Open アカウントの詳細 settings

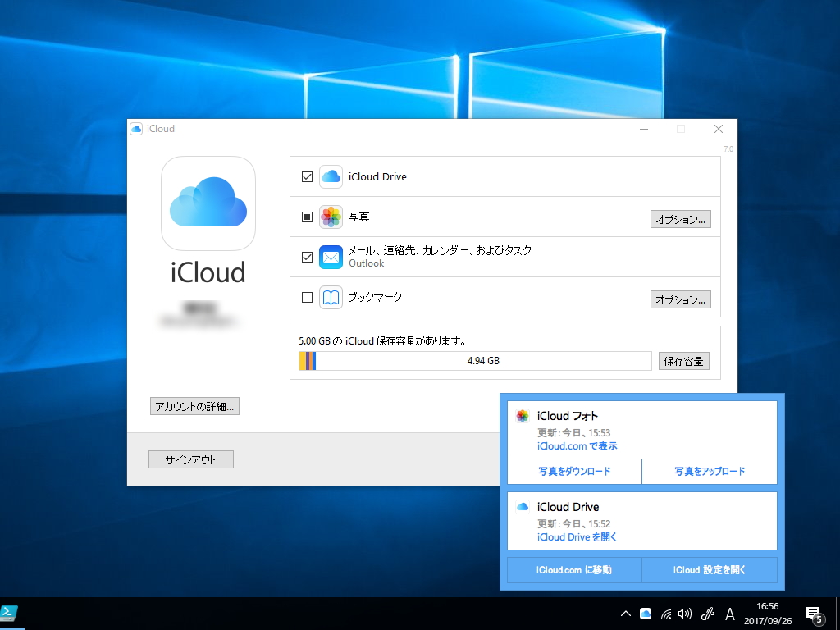[x=194, y=405]
